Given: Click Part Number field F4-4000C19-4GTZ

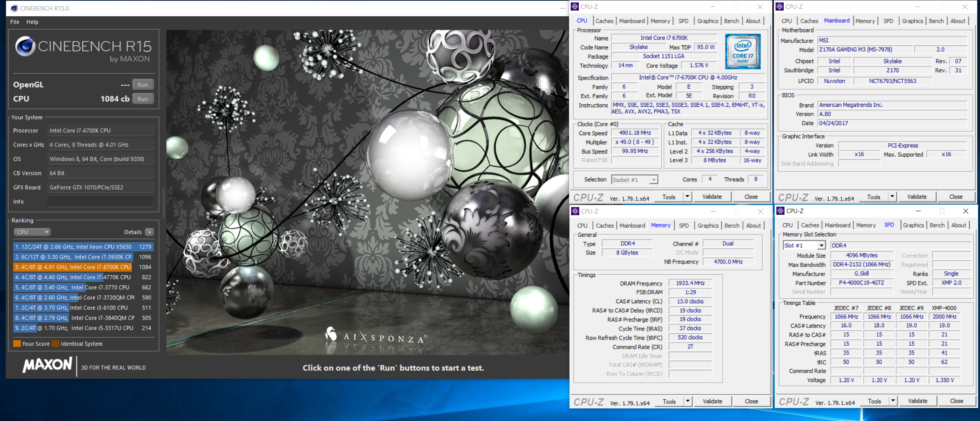Looking at the screenshot, I should click(862, 283).
